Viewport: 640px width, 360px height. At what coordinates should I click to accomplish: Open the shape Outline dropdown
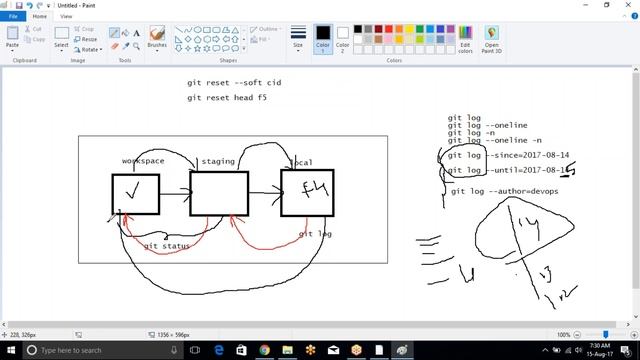(x=265, y=29)
